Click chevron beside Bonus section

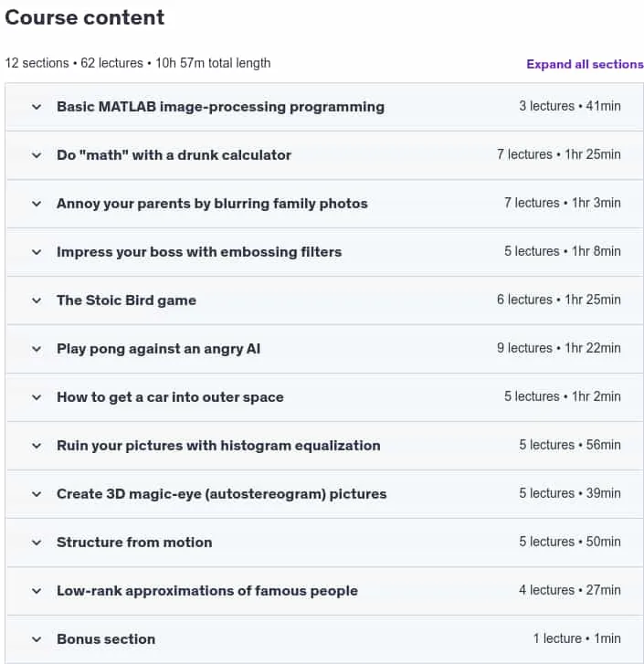click(37, 639)
